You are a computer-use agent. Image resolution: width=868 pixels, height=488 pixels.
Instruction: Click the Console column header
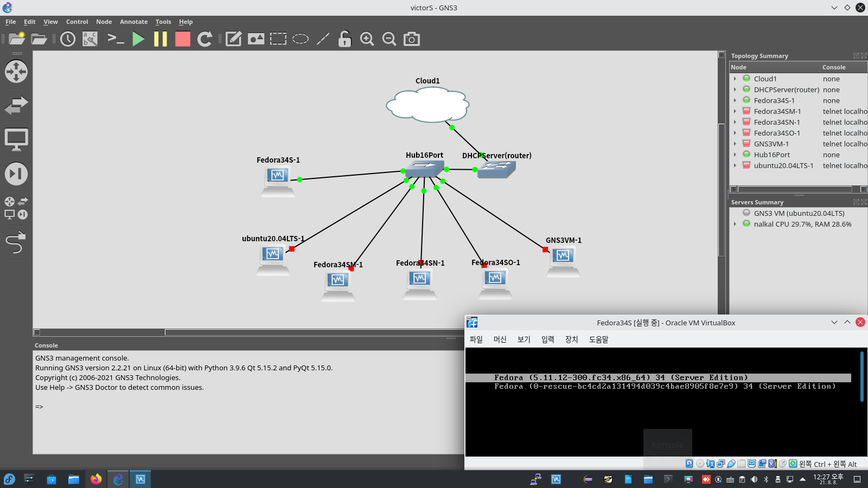844,67
